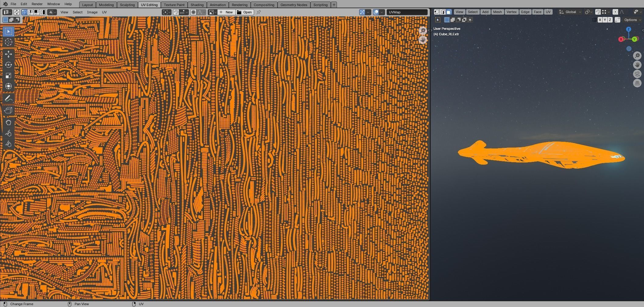Open the Vertex menu button in 3D viewport

pos(511,12)
